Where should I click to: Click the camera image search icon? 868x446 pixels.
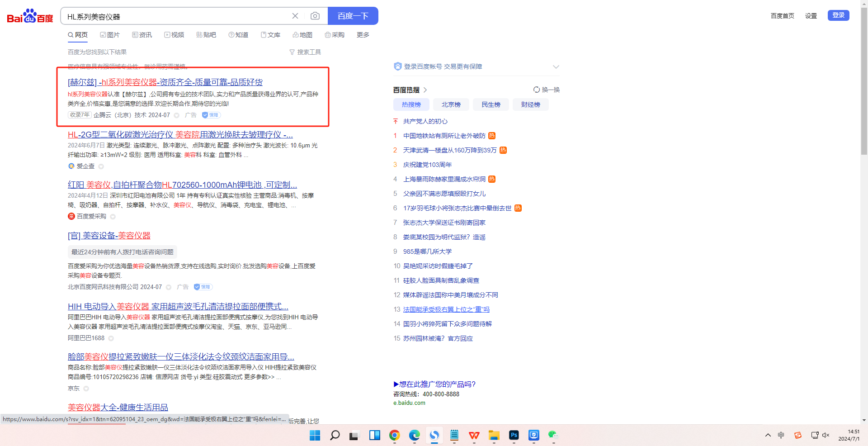pyautogui.click(x=315, y=16)
